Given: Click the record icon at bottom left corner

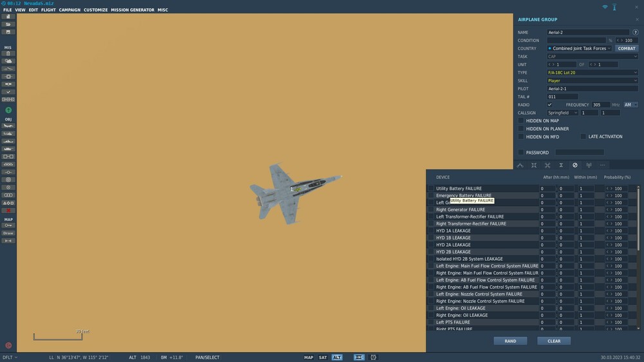Looking at the screenshot, I should [8, 345].
